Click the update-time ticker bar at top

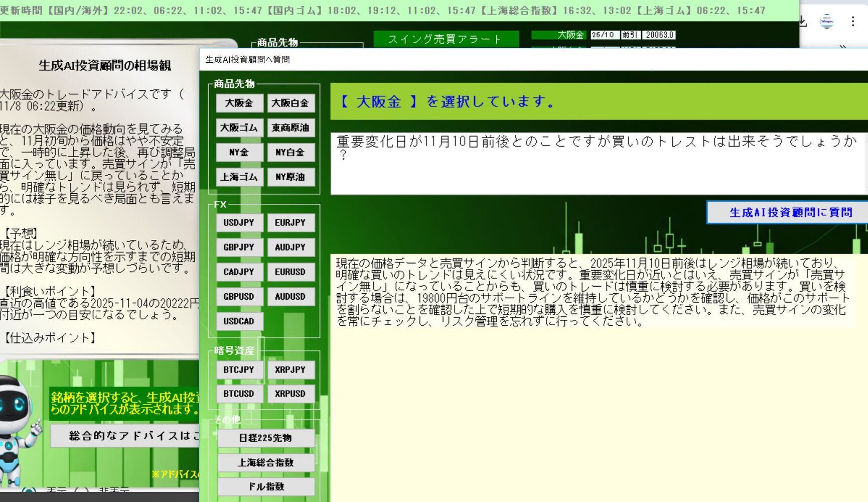pos(399,11)
